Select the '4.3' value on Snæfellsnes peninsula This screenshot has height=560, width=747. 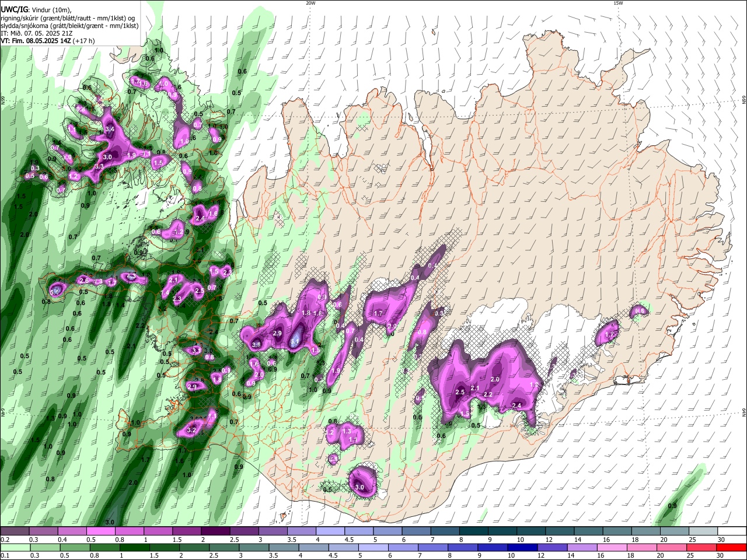[131, 276]
